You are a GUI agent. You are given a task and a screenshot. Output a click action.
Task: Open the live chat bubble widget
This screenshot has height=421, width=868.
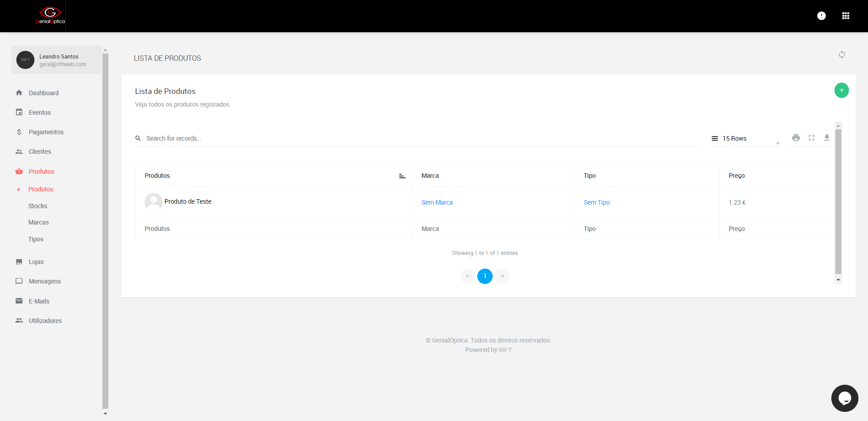pyautogui.click(x=845, y=398)
